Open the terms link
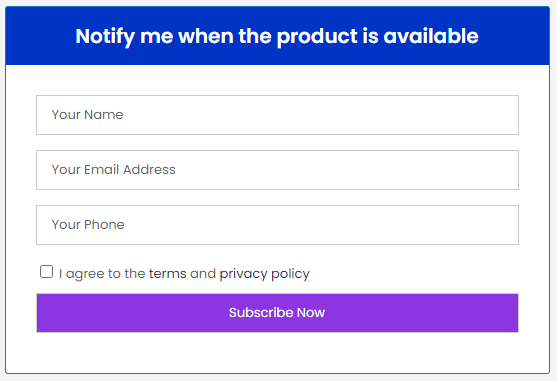Viewport: 557px width, 381px height. pyautogui.click(x=168, y=273)
